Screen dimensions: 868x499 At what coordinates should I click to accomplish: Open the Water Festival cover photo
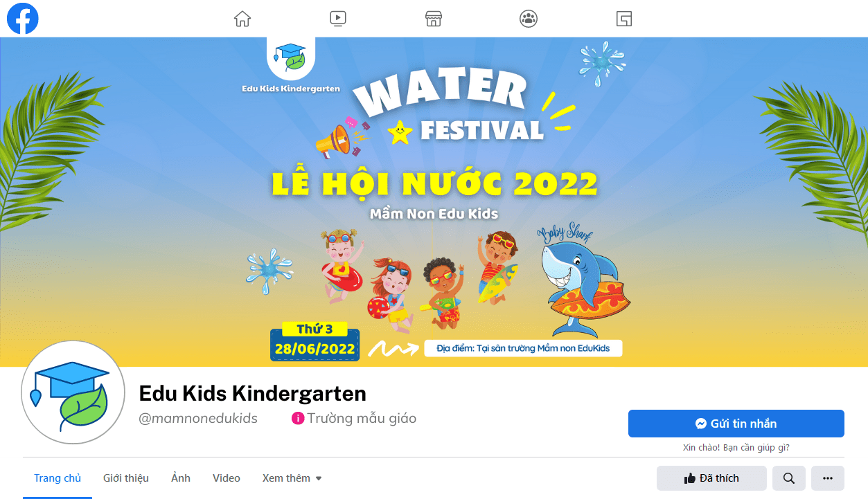click(434, 202)
